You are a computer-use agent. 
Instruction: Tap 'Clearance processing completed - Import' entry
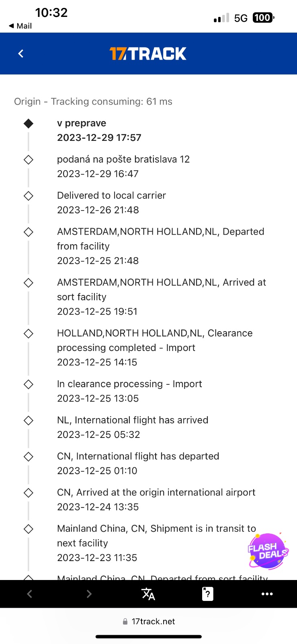(x=155, y=340)
